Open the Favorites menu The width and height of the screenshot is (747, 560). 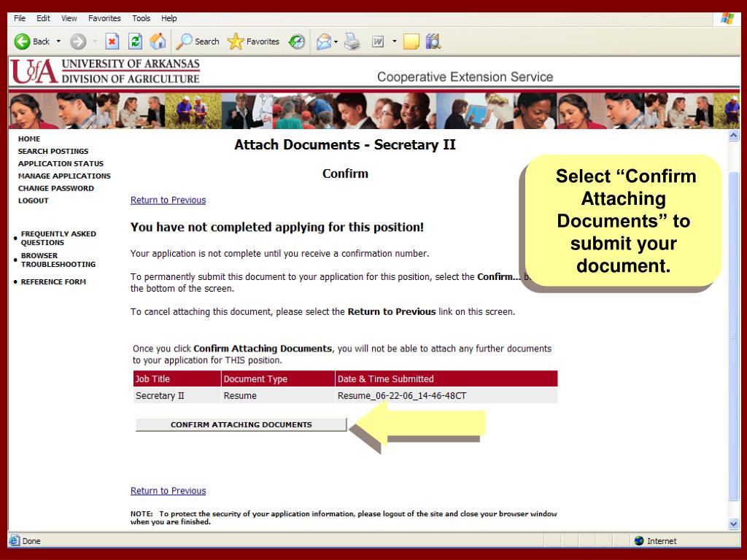[104, 18]
